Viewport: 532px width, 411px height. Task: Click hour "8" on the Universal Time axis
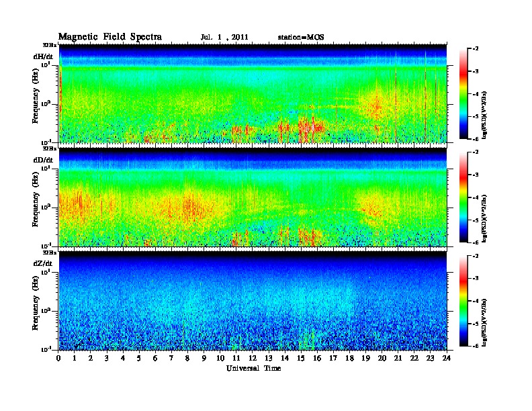[x=187, y=358]
